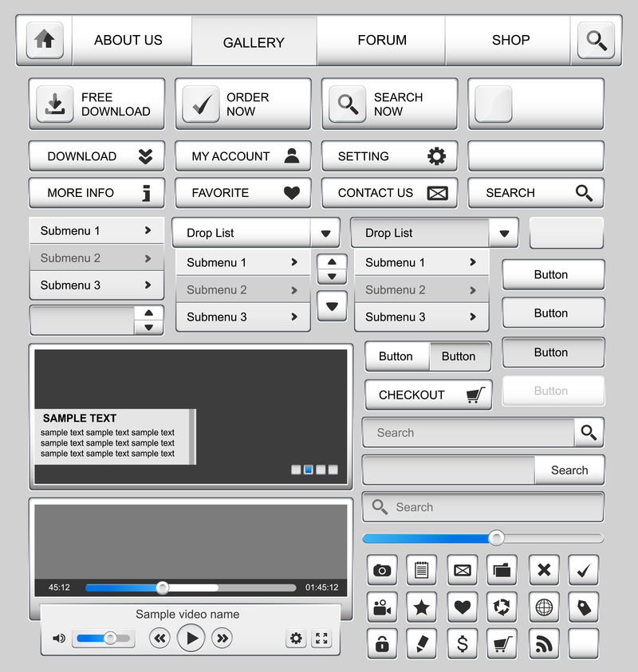The height and width of the screenshot is (672, 638).
Task: Click the globe icon button
Action: pyautogui.click(x=544, y=607)
